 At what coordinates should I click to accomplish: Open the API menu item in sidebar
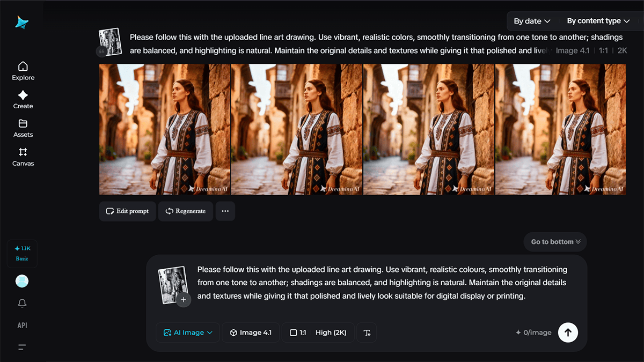coord(22,325)
